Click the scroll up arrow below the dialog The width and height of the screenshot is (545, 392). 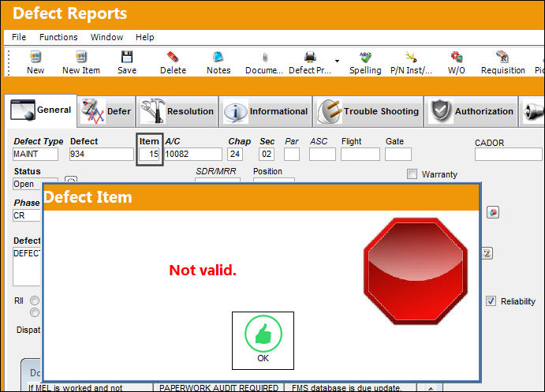click(431, 388)
